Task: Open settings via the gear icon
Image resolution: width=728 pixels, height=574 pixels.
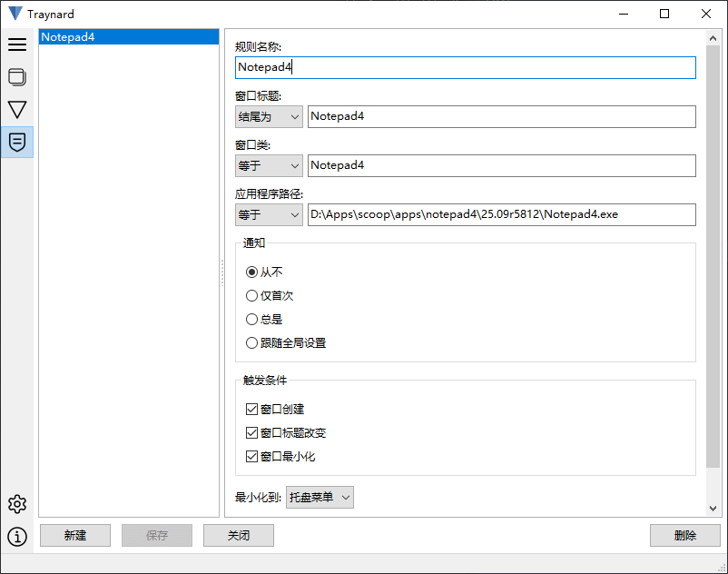Action: (17, 504)
